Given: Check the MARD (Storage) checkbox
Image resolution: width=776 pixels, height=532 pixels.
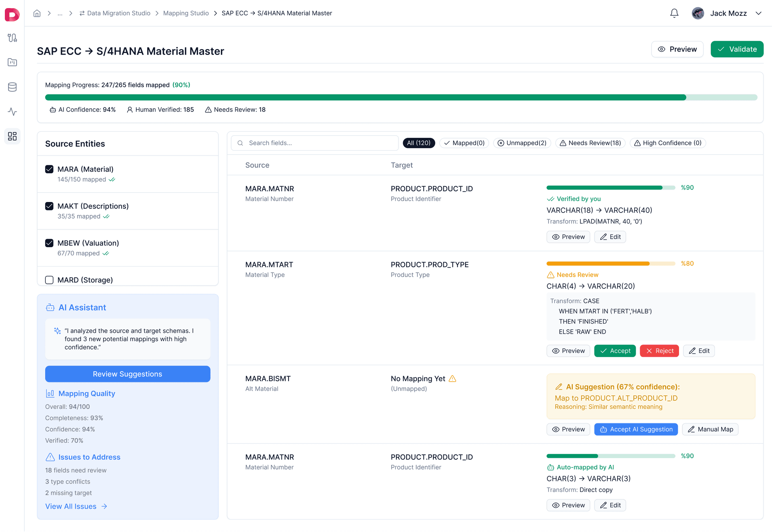Looking at the screenshot, I should pyautogui.click(x=49, y=280).
